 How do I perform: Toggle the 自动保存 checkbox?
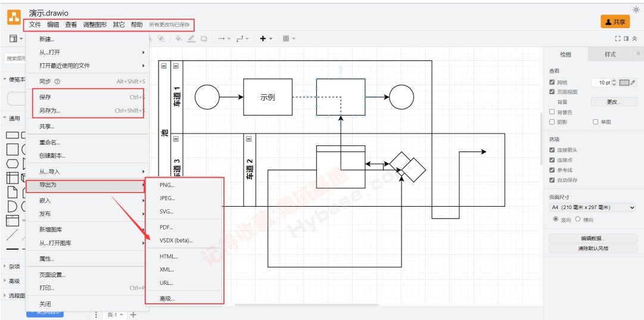coord(552,180)
